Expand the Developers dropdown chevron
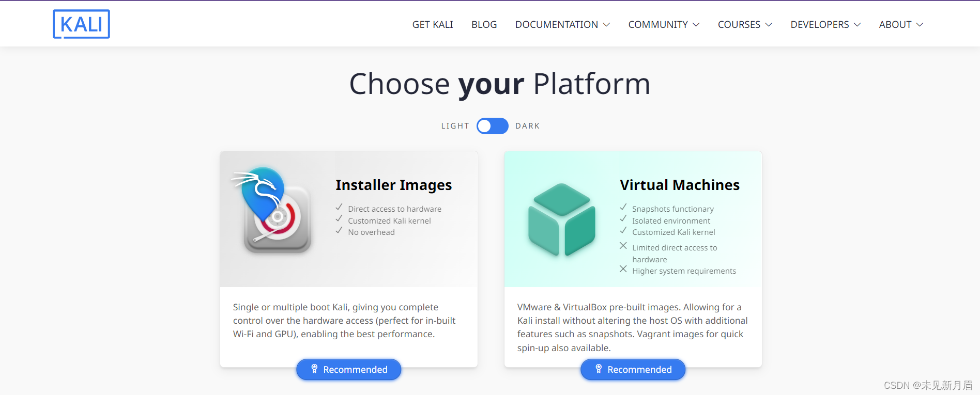 click(x=857, y=25)
